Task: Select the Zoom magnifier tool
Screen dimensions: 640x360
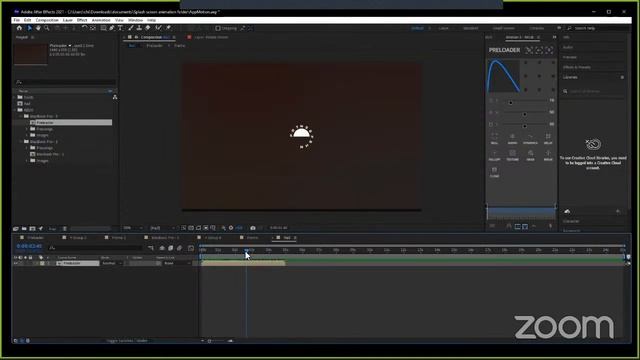Action: [x=47, y=28]
